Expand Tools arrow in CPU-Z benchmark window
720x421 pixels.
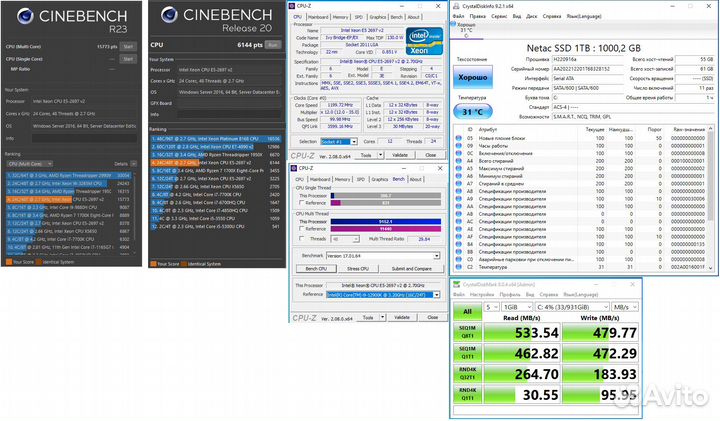pos(382,317)
